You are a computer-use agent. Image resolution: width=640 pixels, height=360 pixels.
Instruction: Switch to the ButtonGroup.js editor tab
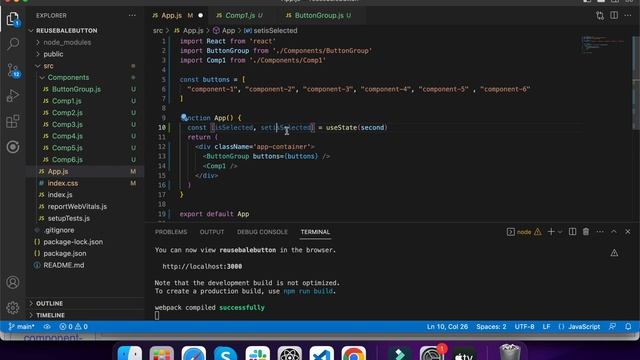coord(319,16)
